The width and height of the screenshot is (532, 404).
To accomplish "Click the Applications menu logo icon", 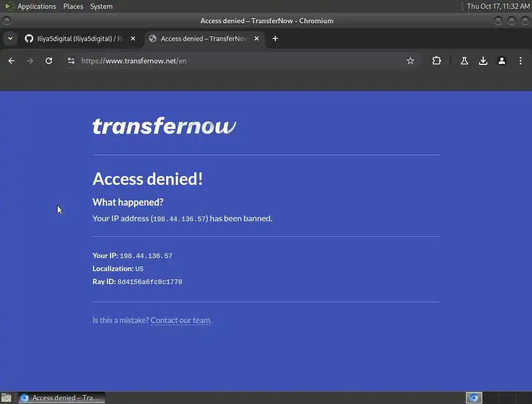I will pos(9,6).
